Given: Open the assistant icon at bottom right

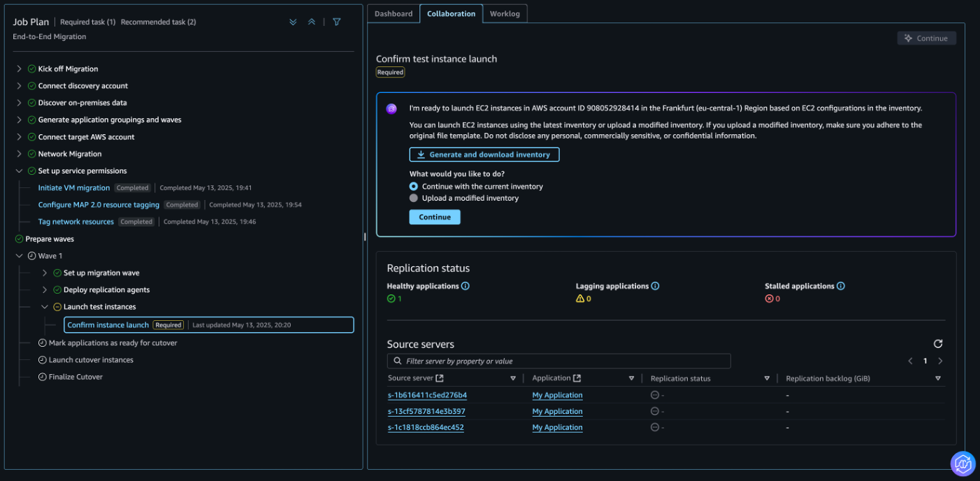Looking at the screenshot, I should click(963, 464).
